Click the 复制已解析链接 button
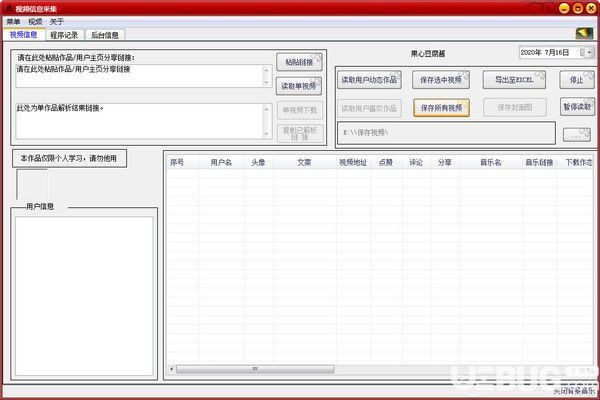The height and width of the screenshot is (400, 600). tap(300, 133)
